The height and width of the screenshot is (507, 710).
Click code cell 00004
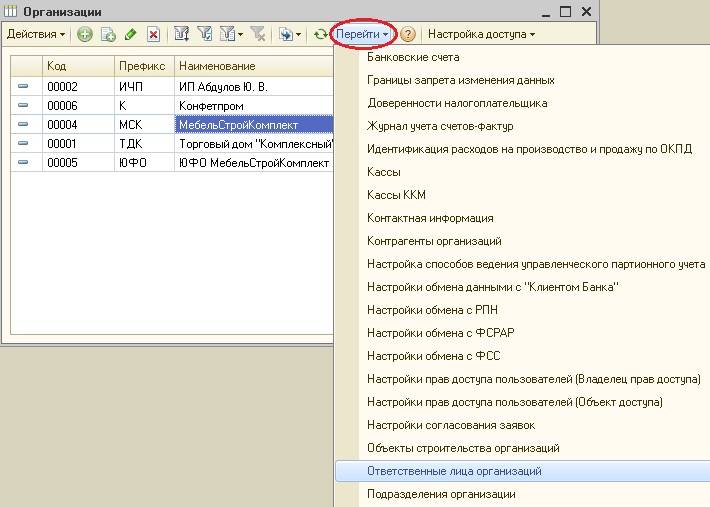[x=78, y=124]
